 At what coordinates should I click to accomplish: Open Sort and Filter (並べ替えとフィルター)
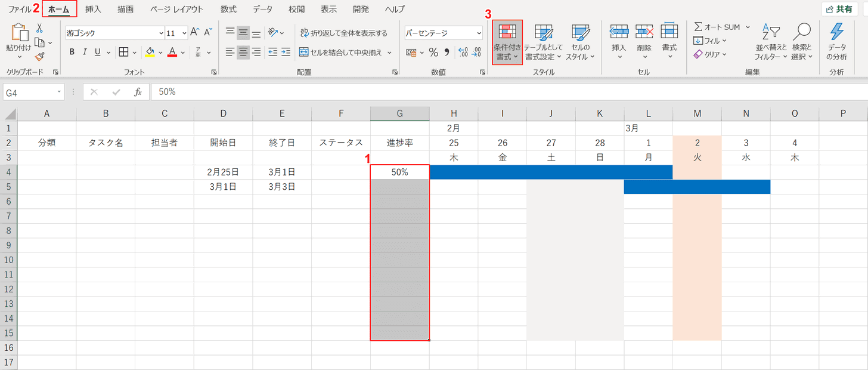point(771,42)
